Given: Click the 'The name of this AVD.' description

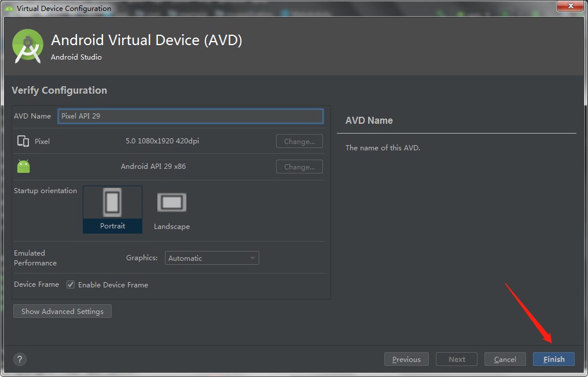Looking at the screenshot, I should click(x=383, y=147).
